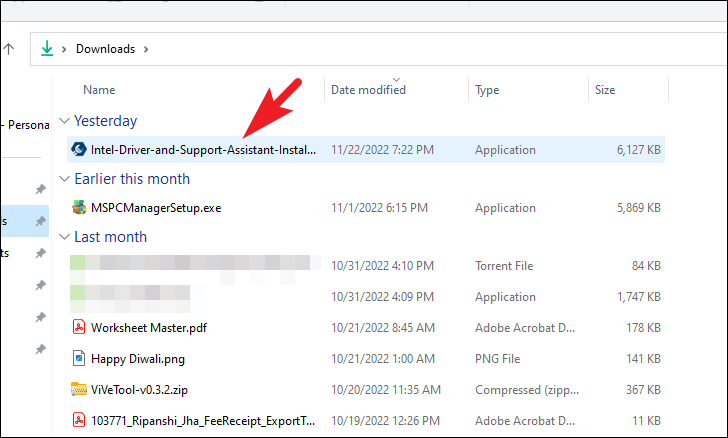Click the 6,127 KB size cell
Screen dimensions: 728x438
click(638, 150)
